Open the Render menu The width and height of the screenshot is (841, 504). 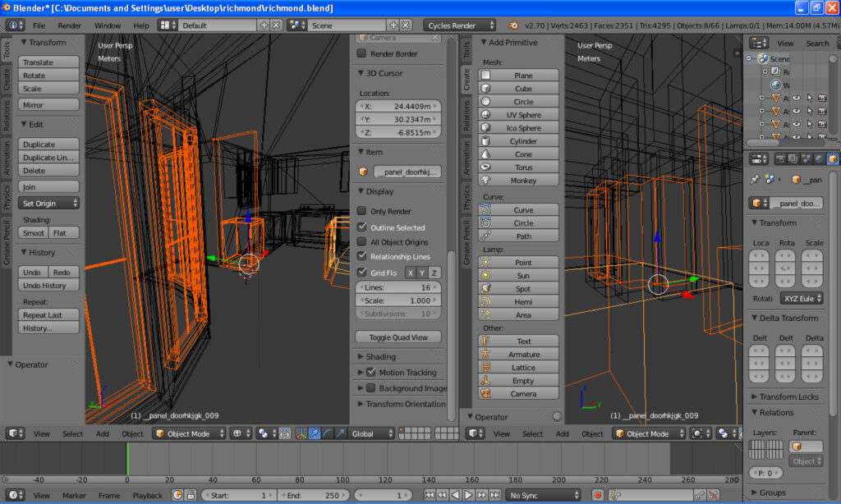pyautogui.click(x=70, y=25)
